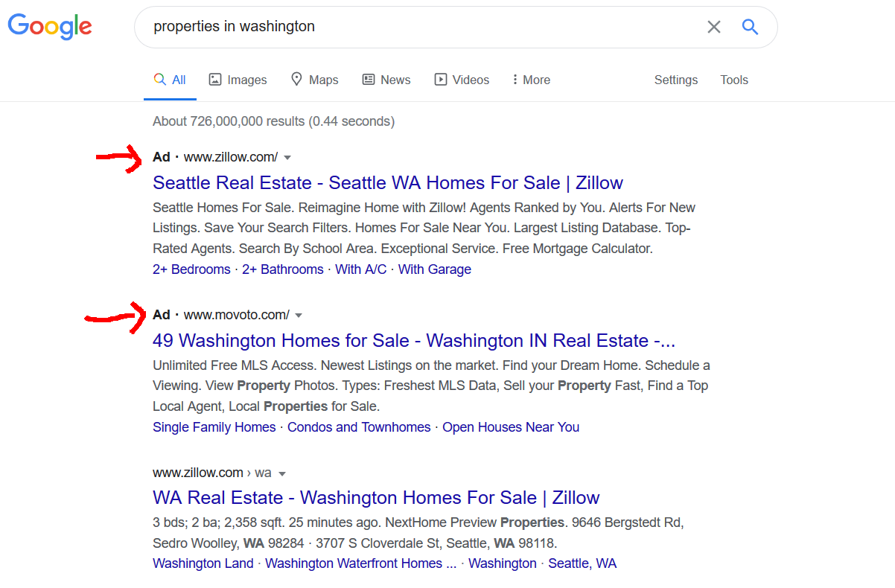Open the News results tab
Viewport: 895px width, 588px height.
pos(386,80)
